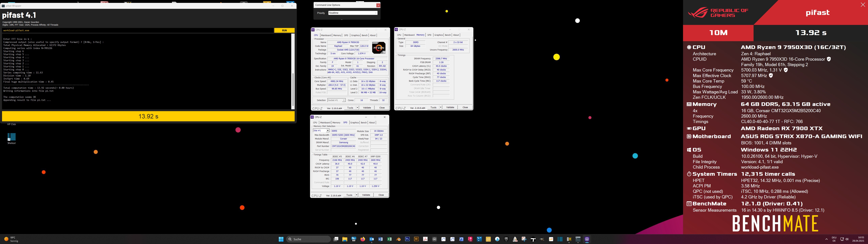Launch File Explorer from the taskbar
Viewport: 868px width, 244px height.
tap(345, 239)
